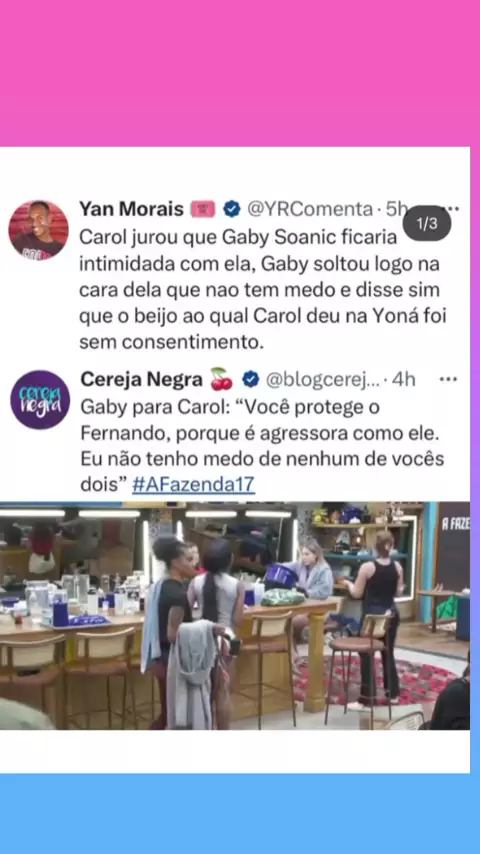The image size is (480, 854).
Task: Open Cereja Negra purple logo avatar
Action: click(x=40, y=400)
